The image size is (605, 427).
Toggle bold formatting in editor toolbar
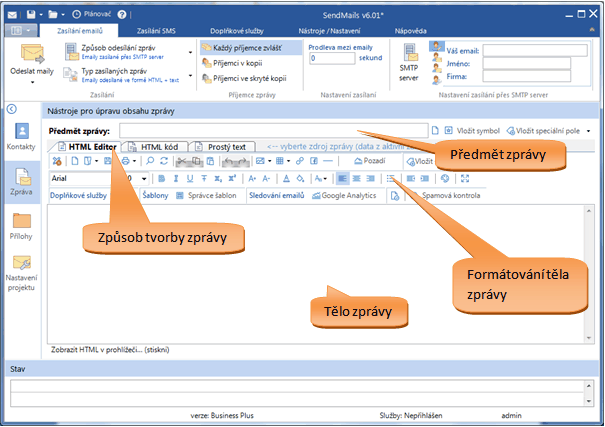(163, 178)
